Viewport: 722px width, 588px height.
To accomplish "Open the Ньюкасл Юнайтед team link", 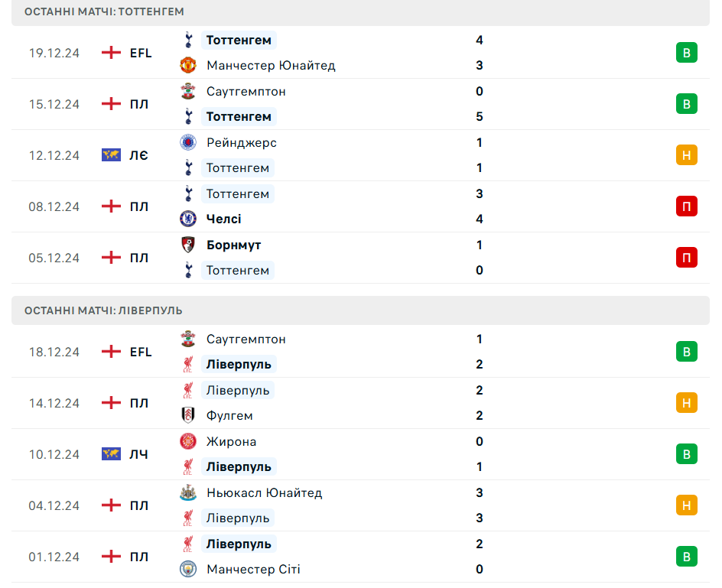I will coord(265,492).
